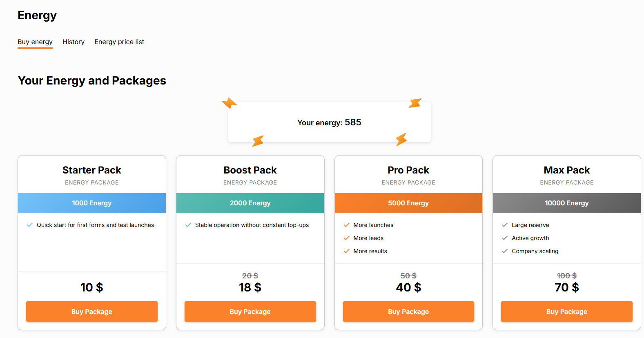Click the checkmark beside Stable operation feature

coord(188,225)
